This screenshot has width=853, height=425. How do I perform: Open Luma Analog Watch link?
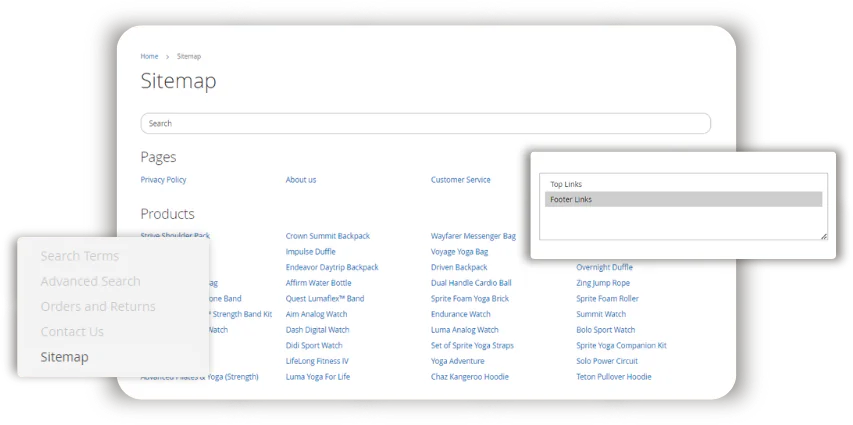[x=465, y=330]
